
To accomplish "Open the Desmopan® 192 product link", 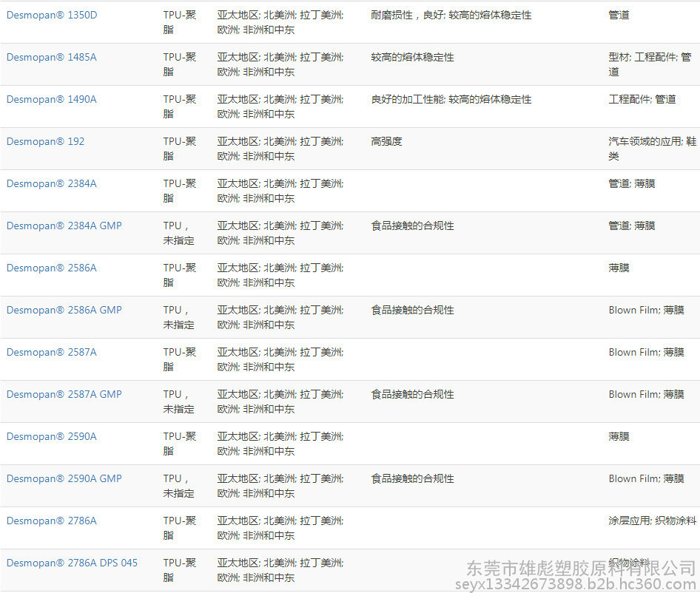I will click(x=46, y=141).
